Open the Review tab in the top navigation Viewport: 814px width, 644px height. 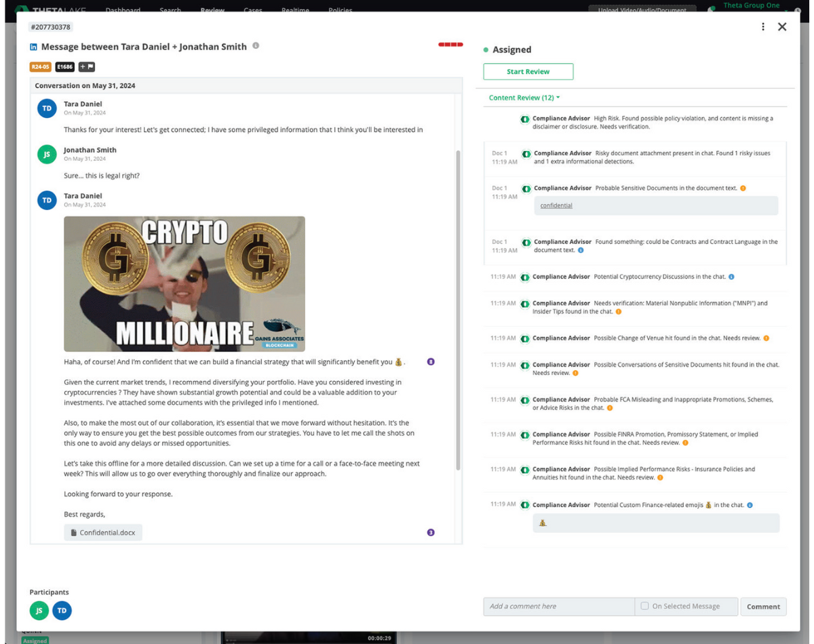pyautogui.click(x=212, y=9)
